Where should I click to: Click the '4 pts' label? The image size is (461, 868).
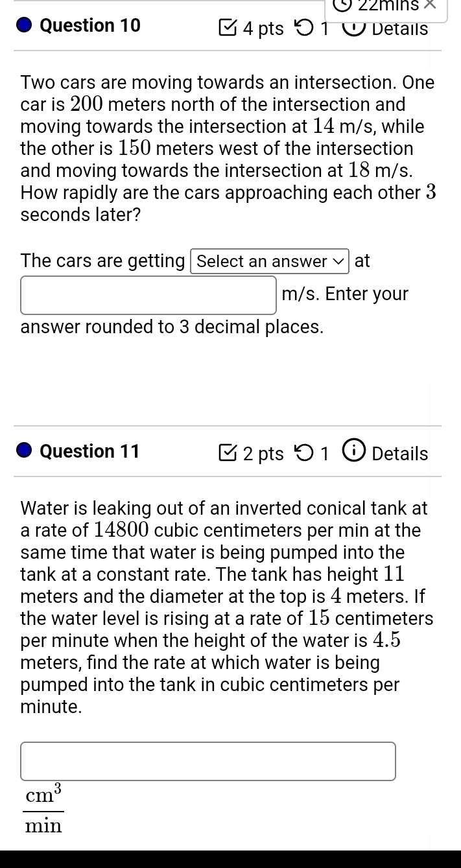coord(263,29)
